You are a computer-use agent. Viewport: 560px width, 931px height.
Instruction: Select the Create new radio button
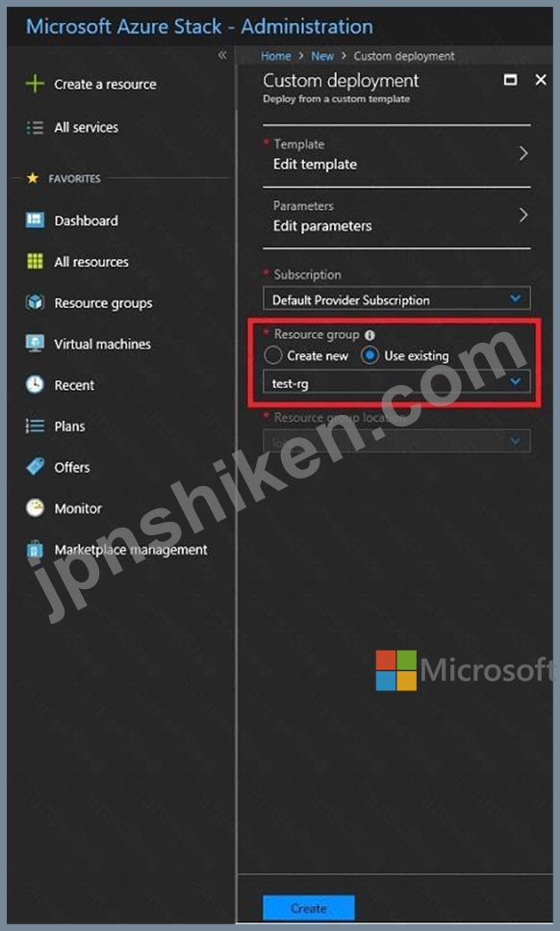(x=273, y=355)
